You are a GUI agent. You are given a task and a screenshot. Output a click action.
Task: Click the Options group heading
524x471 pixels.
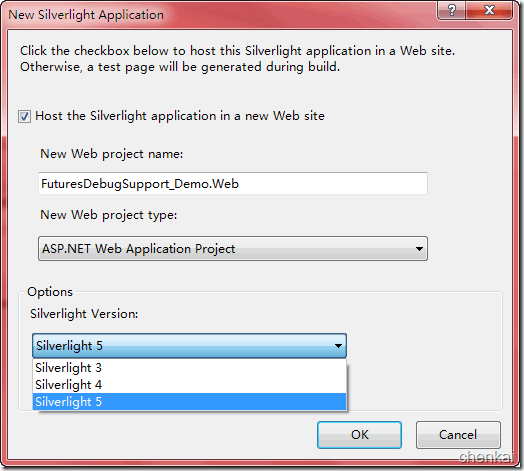(x=50, y=292)
